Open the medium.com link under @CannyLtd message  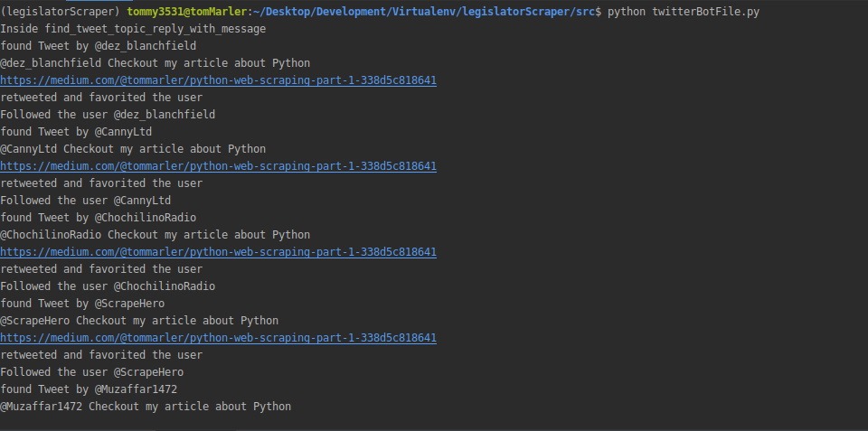tap(218, 166)
